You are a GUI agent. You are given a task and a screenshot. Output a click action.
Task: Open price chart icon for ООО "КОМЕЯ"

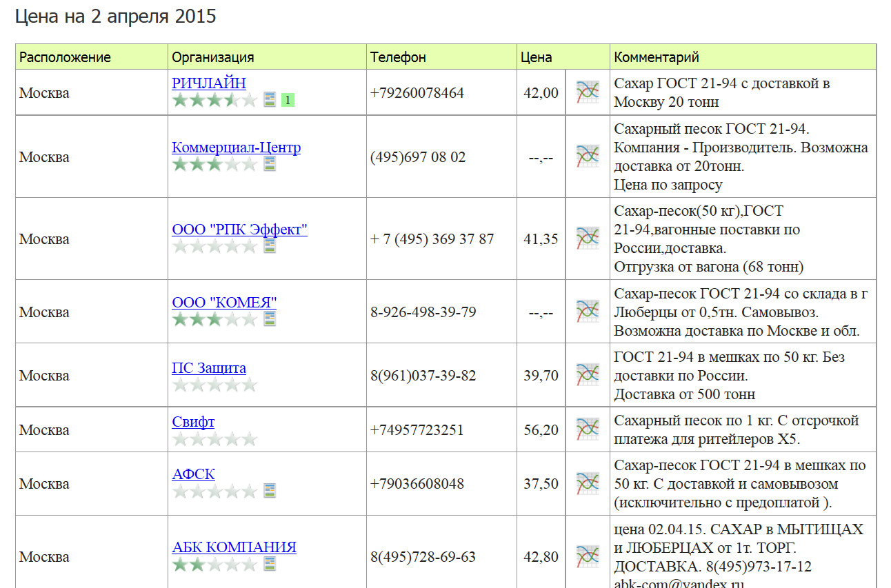click(588, 312)
